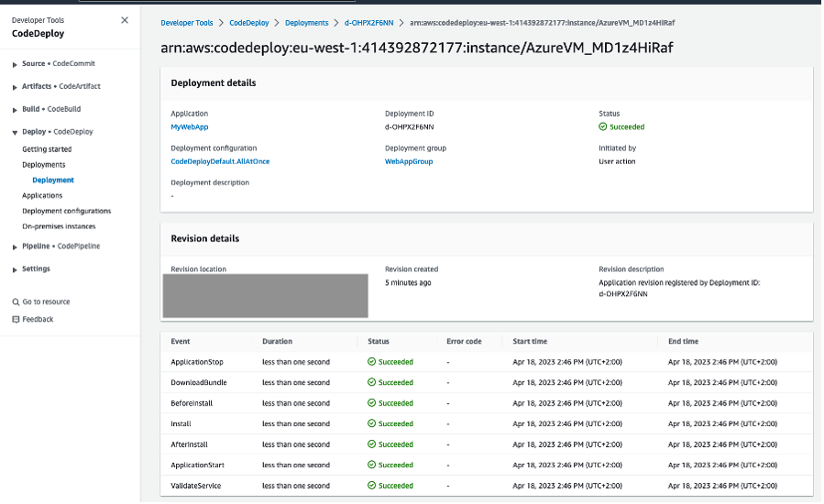The height and width of the screenshot is (504, 824).
Task: Click Install row succeeded check icon
Action: pos(371,424)
